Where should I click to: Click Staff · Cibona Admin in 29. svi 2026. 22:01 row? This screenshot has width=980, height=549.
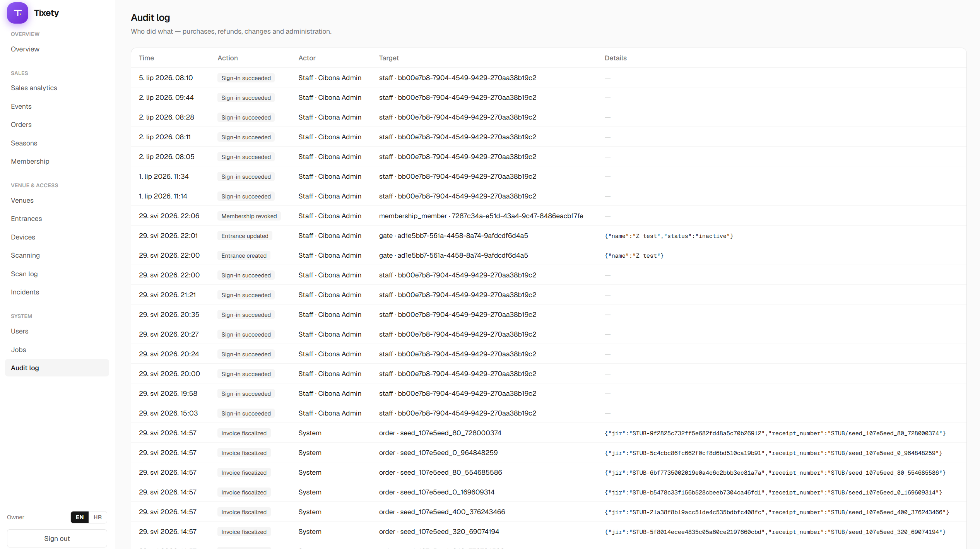pyautogui.click(x=330, y=236)
